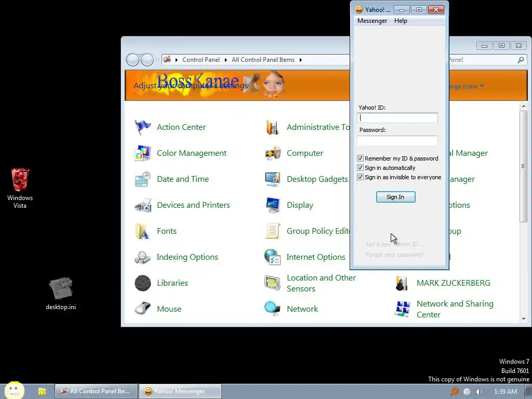Open Internet Options text link

point(316,257)
